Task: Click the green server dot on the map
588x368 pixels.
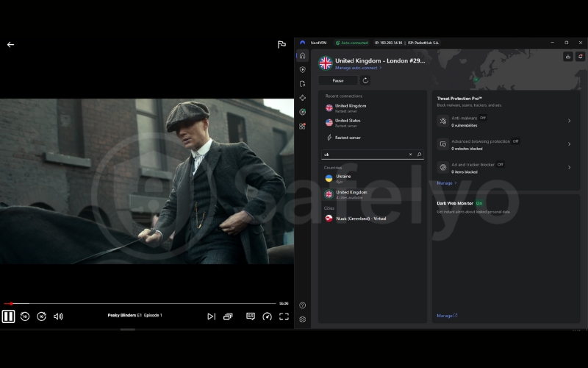Action: pyautogui.click(x=476, y=79)
